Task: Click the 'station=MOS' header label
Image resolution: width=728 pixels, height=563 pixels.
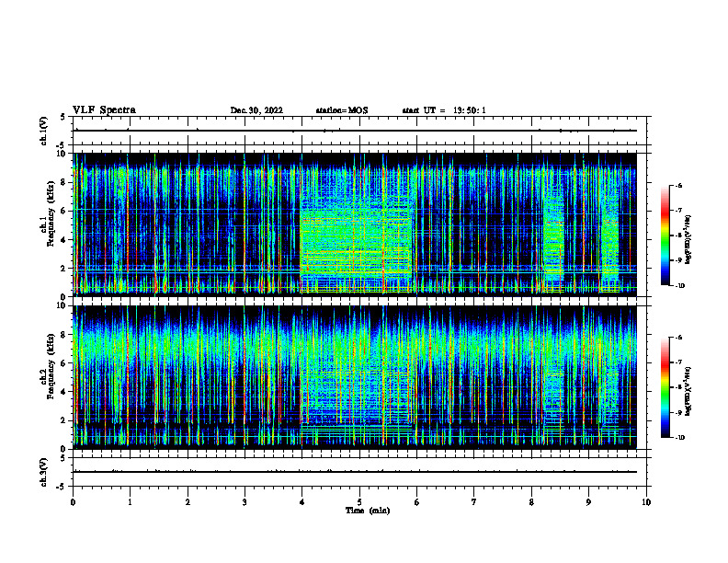Action: (342, 110)
